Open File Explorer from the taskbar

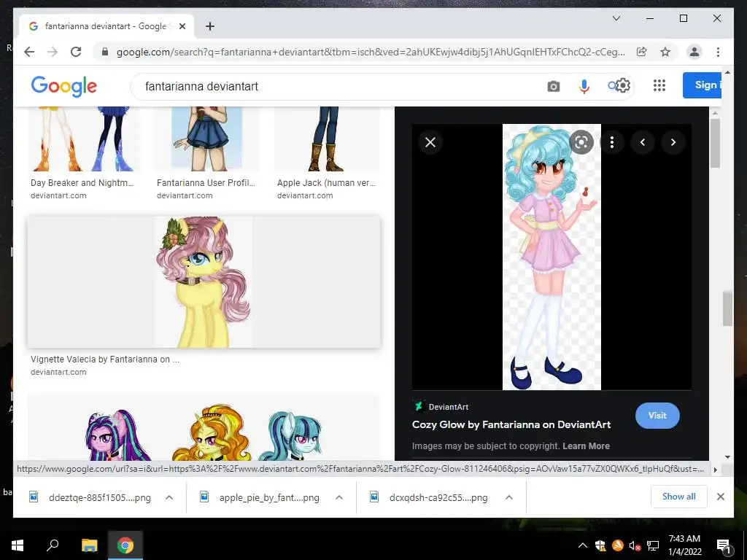89,545
